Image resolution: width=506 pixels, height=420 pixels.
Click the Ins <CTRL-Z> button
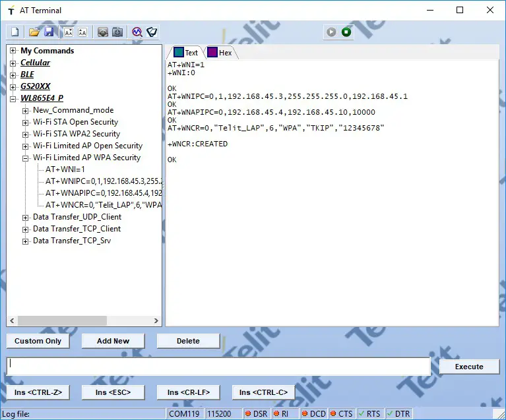(x=38, y=392)
